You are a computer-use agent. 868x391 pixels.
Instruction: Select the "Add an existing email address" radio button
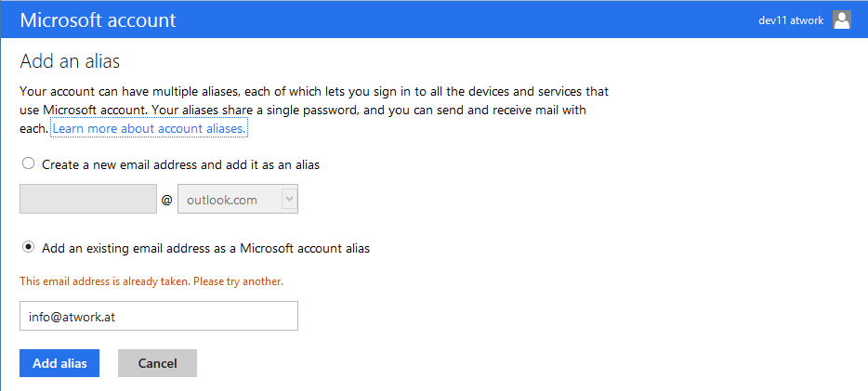28,247
